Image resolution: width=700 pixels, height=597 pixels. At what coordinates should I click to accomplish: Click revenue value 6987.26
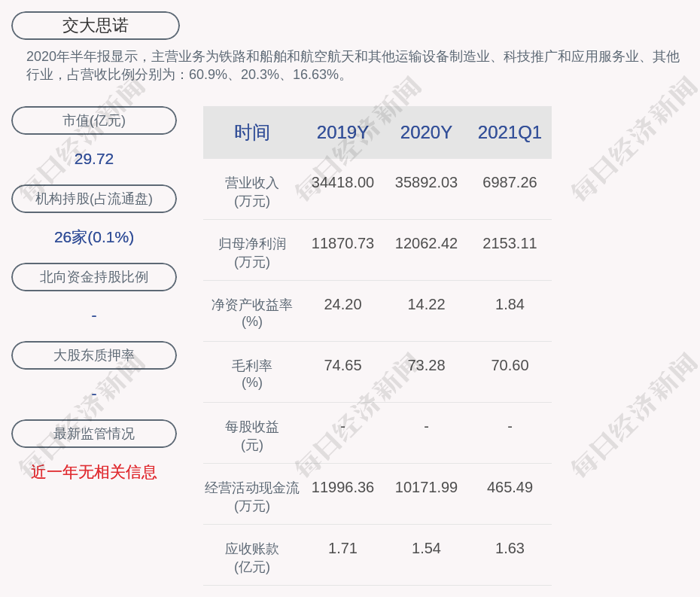[x=510, y=183]
